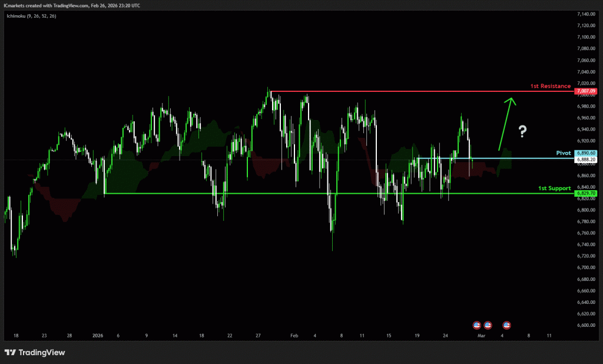Click the 1st Resistance text label
Screen dimensions: 603x364
click(550, 86)
